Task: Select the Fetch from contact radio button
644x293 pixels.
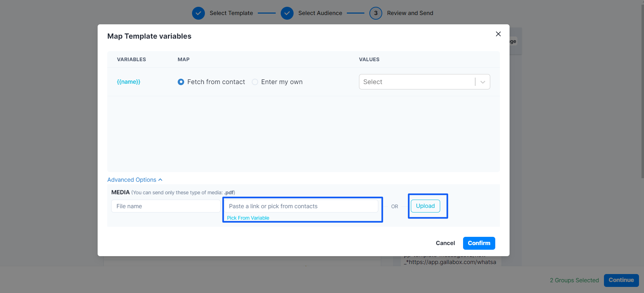Action: (181, 82)
